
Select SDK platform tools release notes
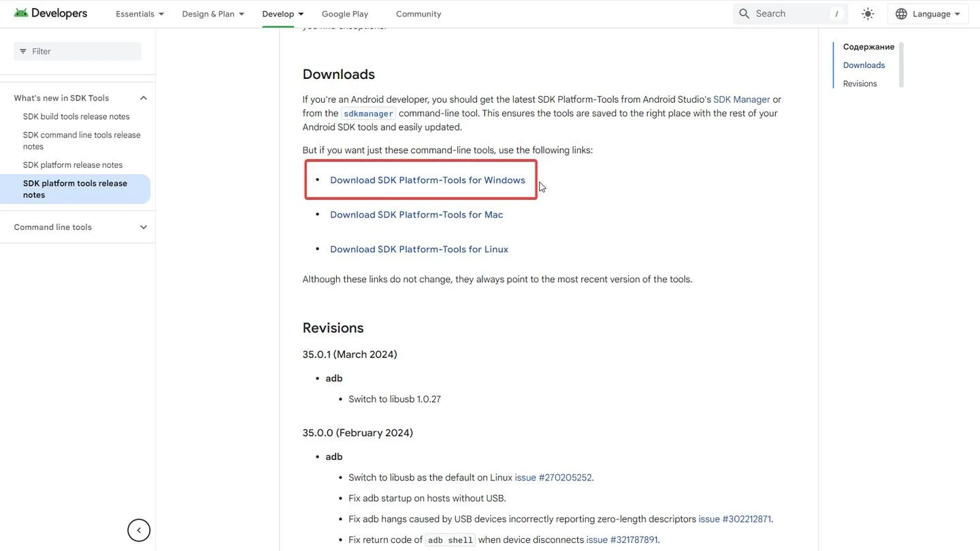[x=75, y=189]
